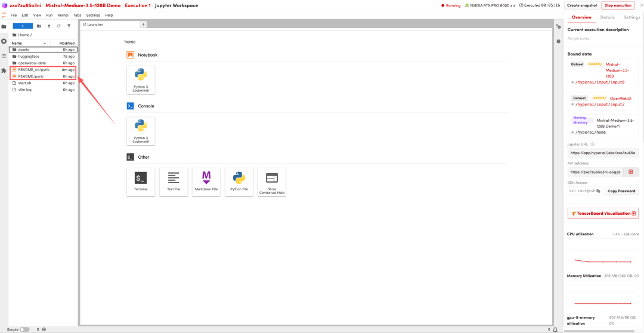Image resolution: width=644 pixels, height=333 pixels.
Task: Open the View menu
Action: pyautogui.click(x=37, y=15)
